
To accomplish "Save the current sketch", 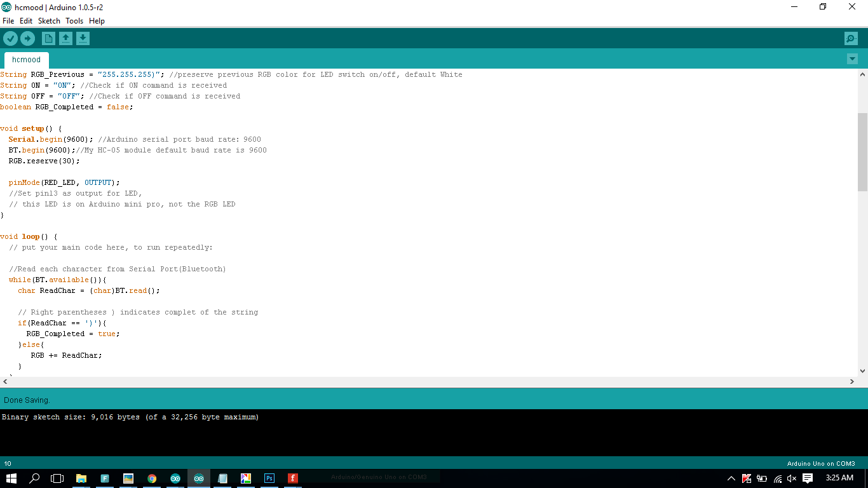I will (83, 38).
